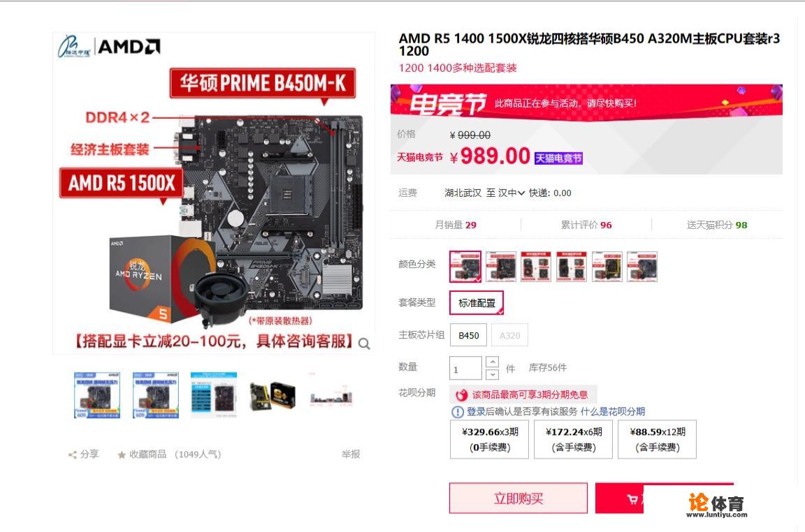This screenshot has width=805, height=532.
Task: Select the second color variant swatch
Action: pyautogui.click(x=500, y=266)
